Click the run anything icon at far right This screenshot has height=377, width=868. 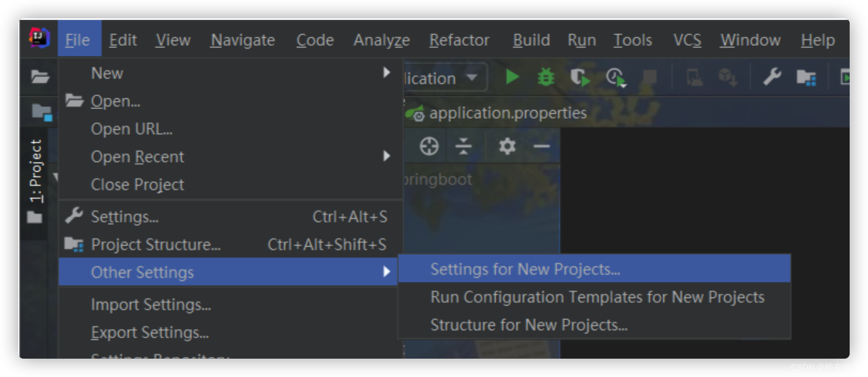click(x=845, y=77)
